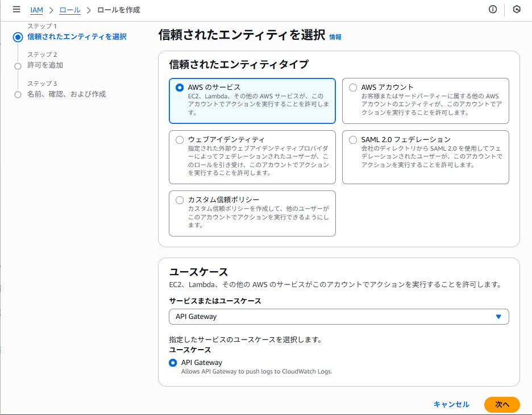This screenshot has width=532, height=415.
Task: Click the hexagon settings icon
Action: (517, 10)
